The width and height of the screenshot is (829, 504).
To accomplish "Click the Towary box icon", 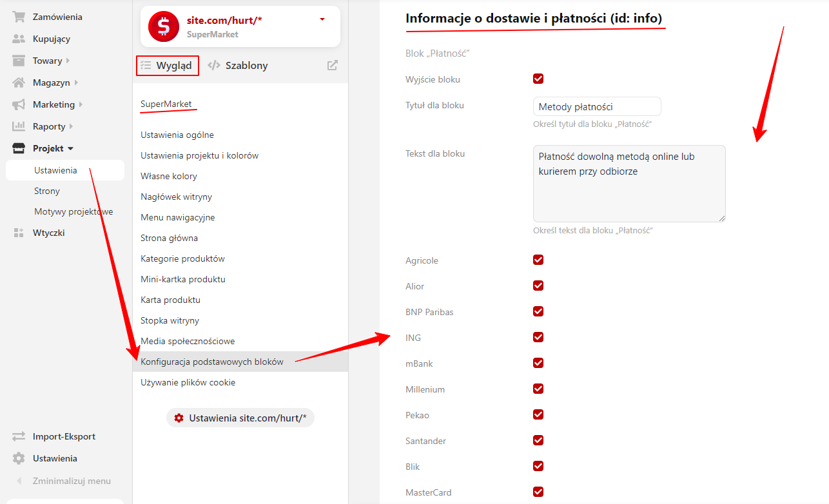I will coord(19,61).
